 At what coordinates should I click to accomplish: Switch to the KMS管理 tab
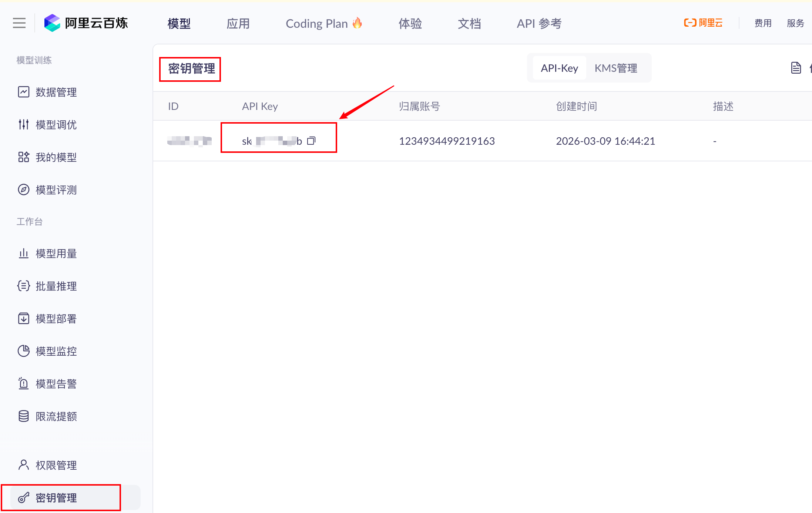tap(616, 68)
